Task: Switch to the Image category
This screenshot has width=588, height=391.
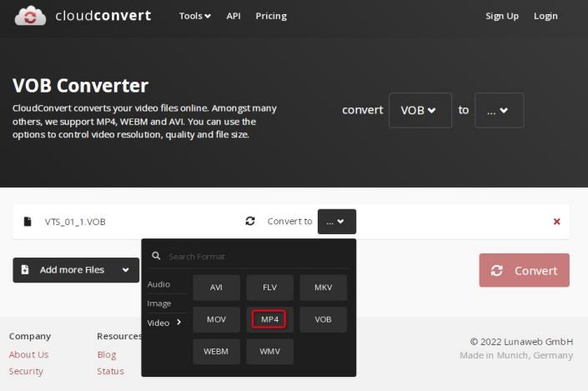Action: point(158,303)
